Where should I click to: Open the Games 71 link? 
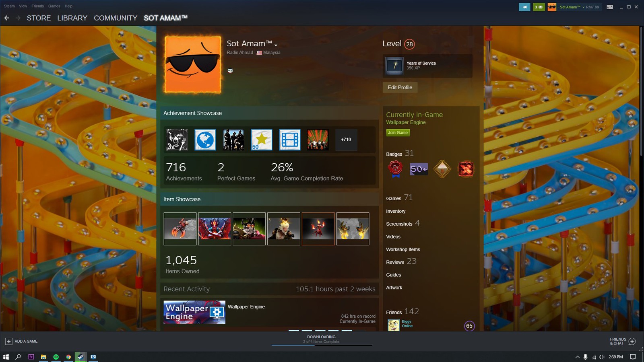point(399,197)
